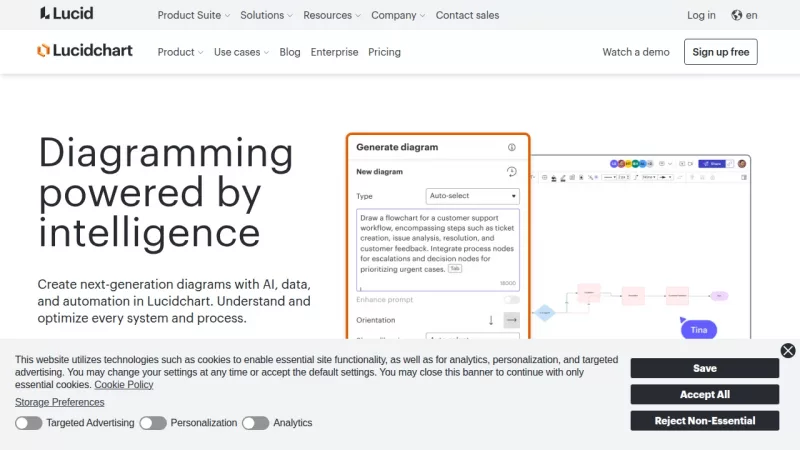Enable the Personalization cookie toggle

pyautogui.click(x=153, y=423)
